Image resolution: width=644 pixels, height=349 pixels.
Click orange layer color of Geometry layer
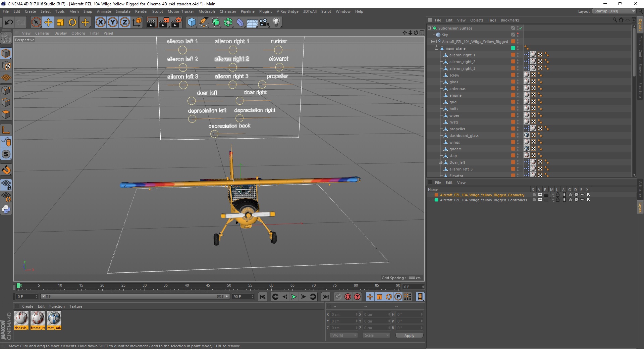pos(436,195)
